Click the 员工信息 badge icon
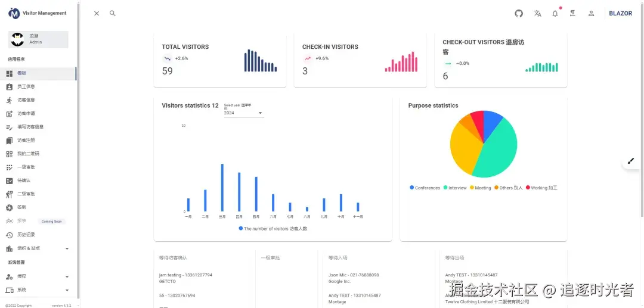 [x=10, y=87]
